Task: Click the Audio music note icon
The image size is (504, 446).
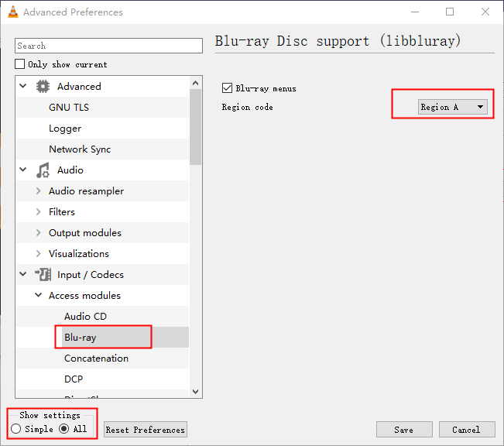Action: [x=43, y=170]
